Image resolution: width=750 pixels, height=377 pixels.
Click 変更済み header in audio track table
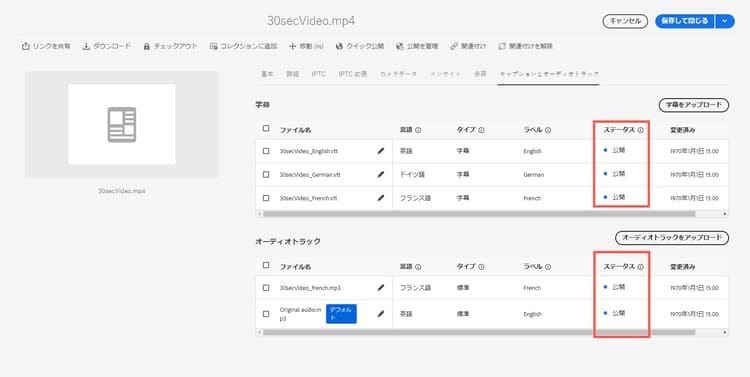click(x=683, y=266)
